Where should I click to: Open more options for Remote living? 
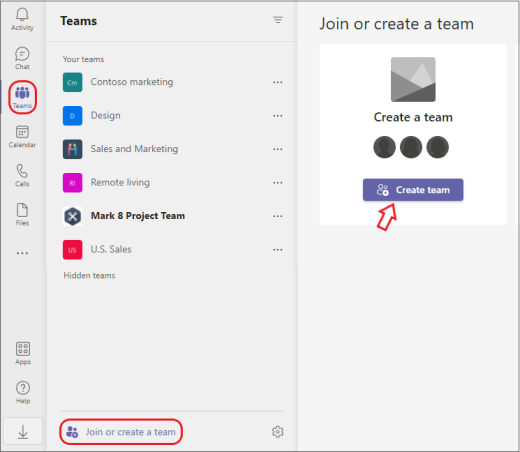point(278,183)
